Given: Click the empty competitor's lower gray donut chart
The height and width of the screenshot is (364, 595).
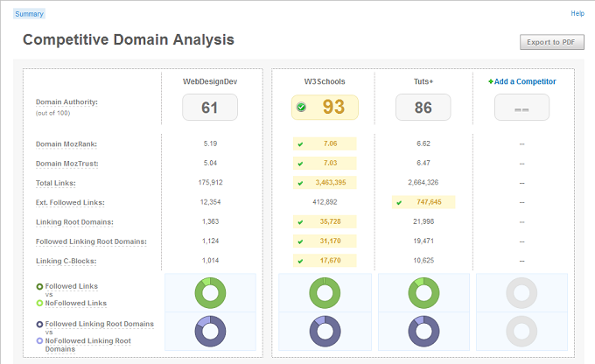Looking at the screenshot, I should point(521,331).
